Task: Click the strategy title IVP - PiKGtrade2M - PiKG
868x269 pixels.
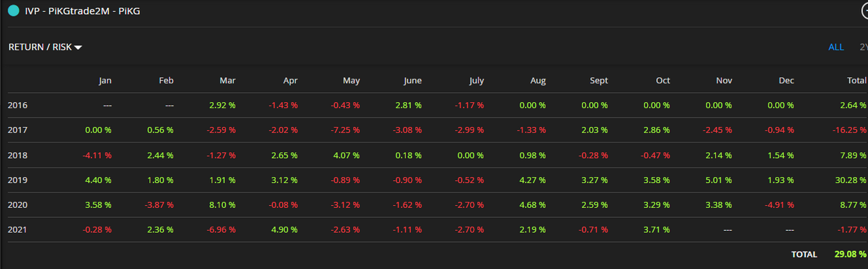Action: [83, 11]
